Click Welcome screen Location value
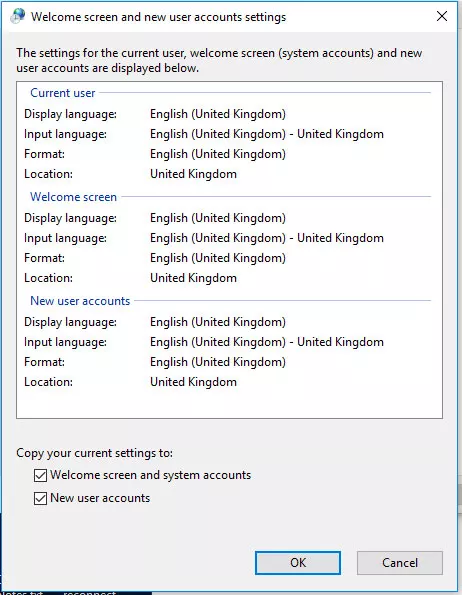This screenshot has width=462, height=595. (193, 278)
